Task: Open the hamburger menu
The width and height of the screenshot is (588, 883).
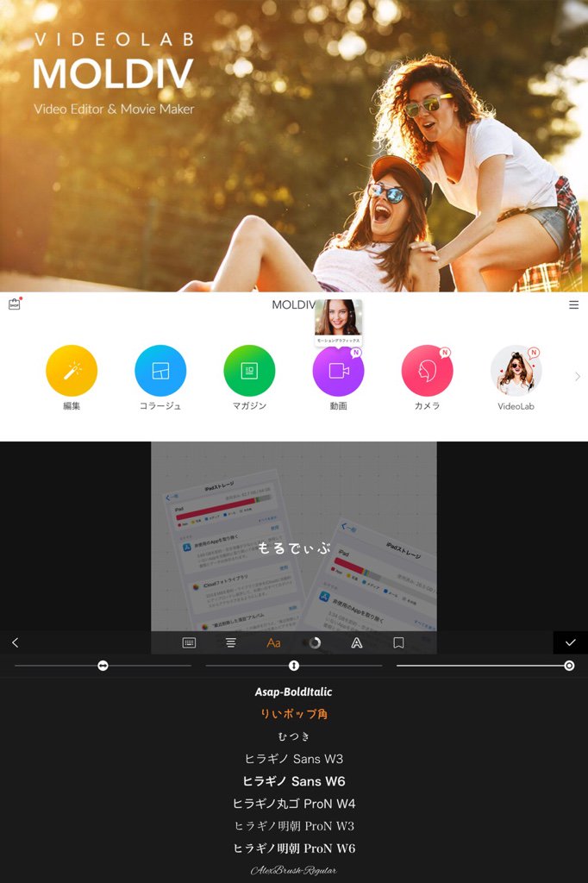Action: [x=573, y=304]
